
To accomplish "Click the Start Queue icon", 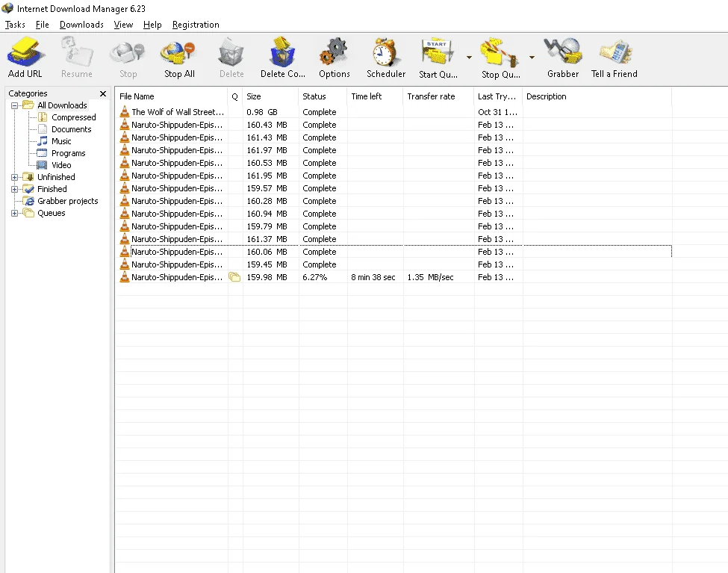I will 438,58.
